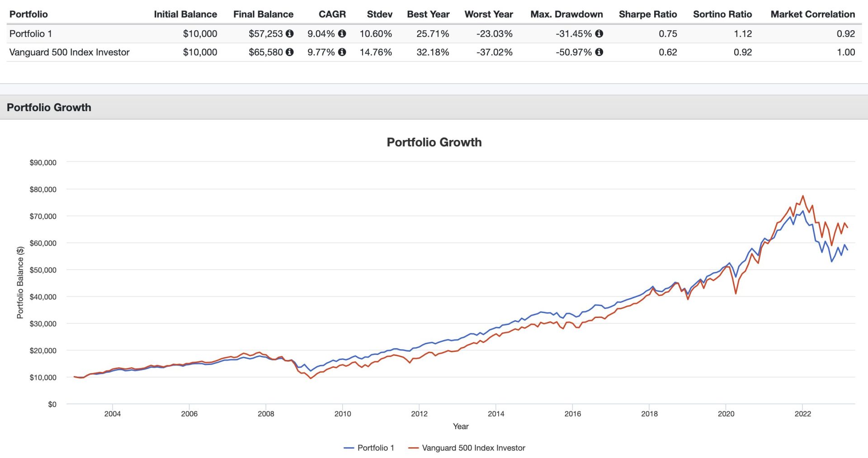The width and height of the screenshot is (868, 458).
Task: Hide Vanguard 500 Index Investor series via legend label
Action: [473, 448]
